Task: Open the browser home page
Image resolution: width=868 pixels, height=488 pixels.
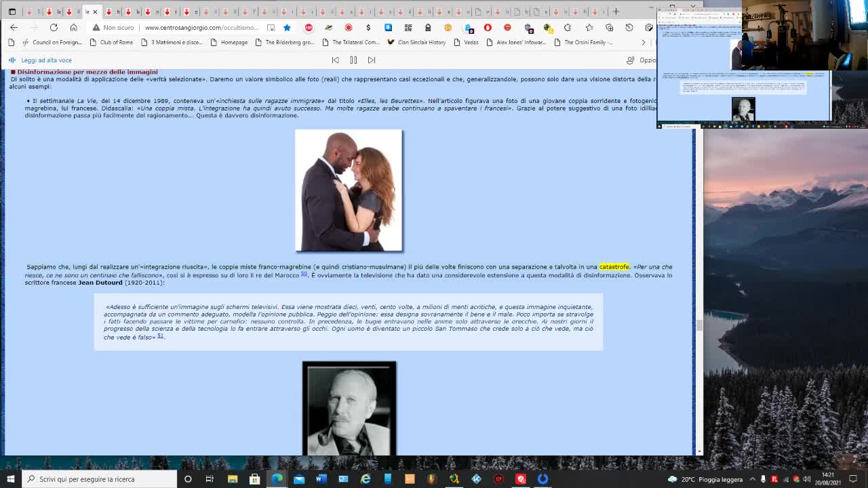Action: pyautogui.click(x=73, y=28)
